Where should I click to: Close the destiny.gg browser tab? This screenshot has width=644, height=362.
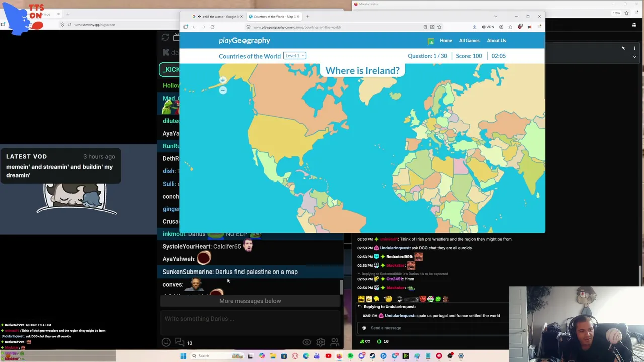[58, 14]
